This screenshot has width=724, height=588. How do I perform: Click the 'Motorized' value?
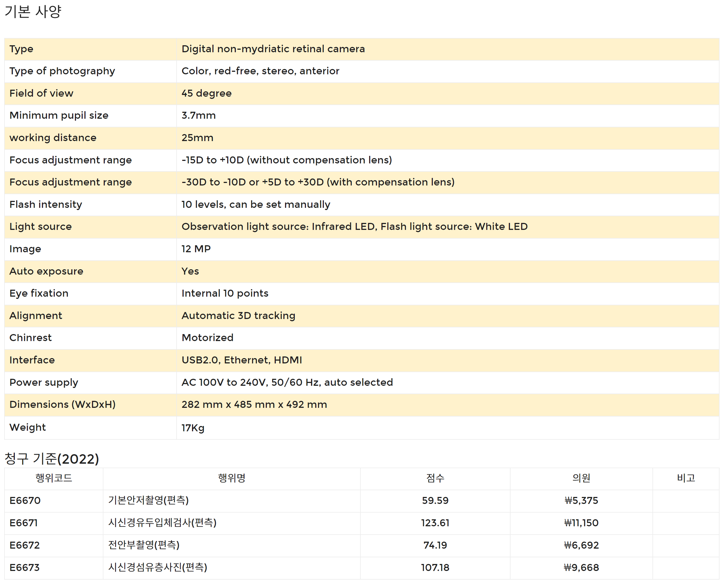pos(208,338)
